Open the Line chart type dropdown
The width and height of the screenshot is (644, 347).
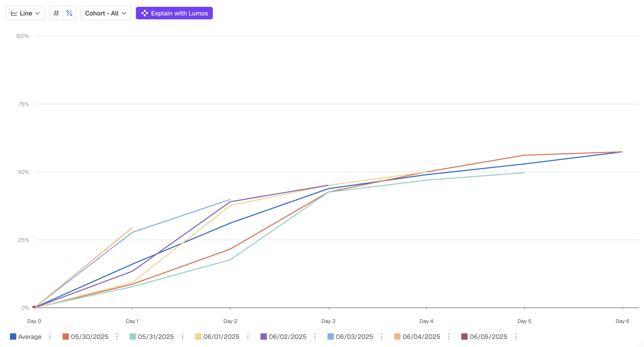pyautogui.click(x=25, y=13)
